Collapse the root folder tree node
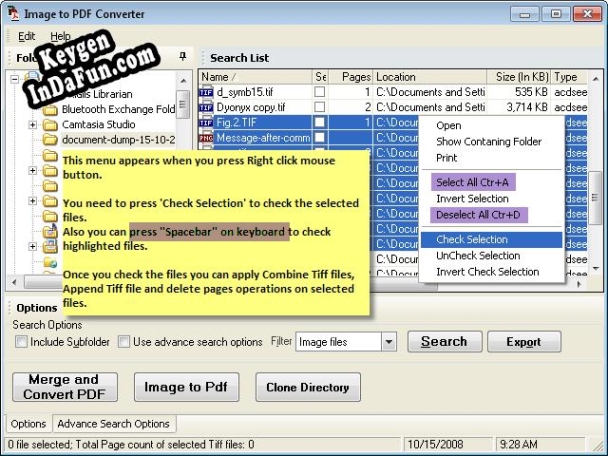The height and width of the screenshot is (456, 608). click(14, 79)
